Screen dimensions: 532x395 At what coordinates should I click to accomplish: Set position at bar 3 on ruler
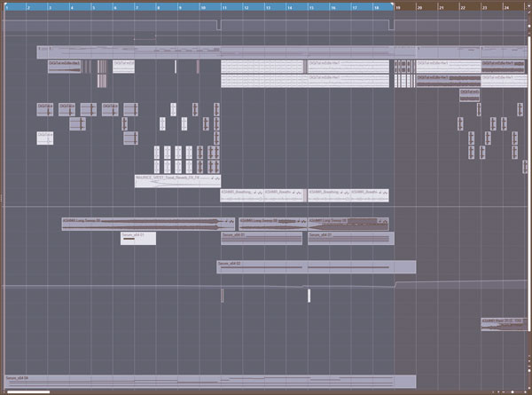click(51, 7)
